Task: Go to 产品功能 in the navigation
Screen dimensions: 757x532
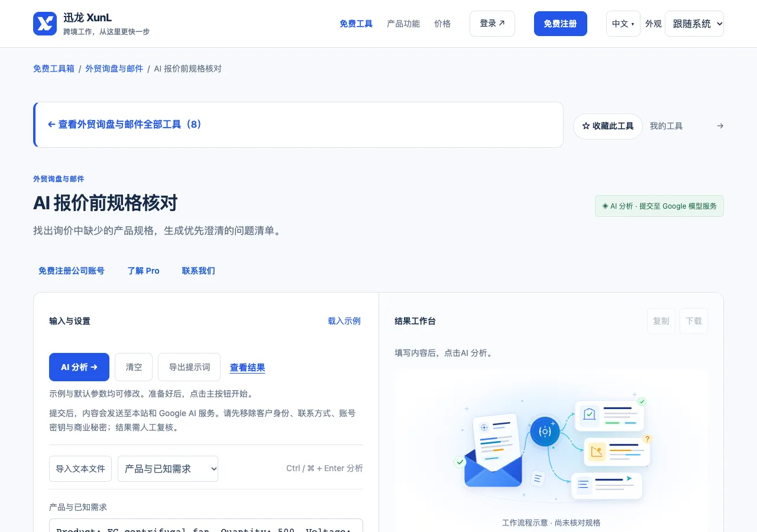Action: (x=403, y=24)
